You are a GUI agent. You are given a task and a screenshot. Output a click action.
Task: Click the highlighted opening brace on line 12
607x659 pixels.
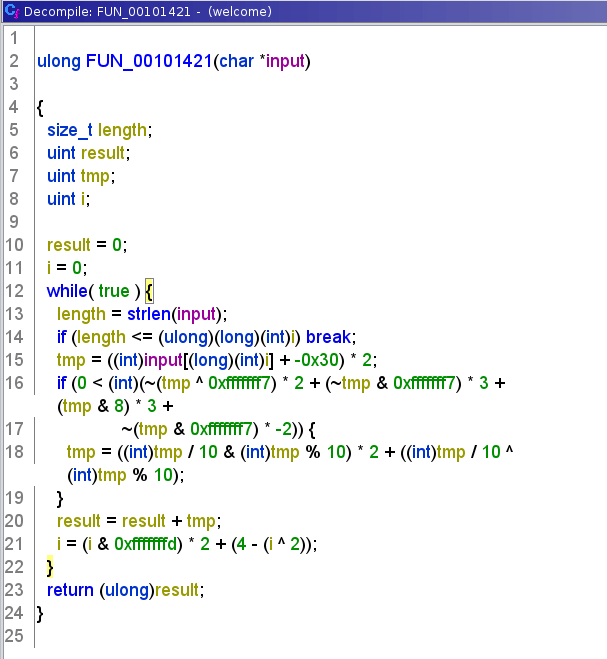coord(148,291)
